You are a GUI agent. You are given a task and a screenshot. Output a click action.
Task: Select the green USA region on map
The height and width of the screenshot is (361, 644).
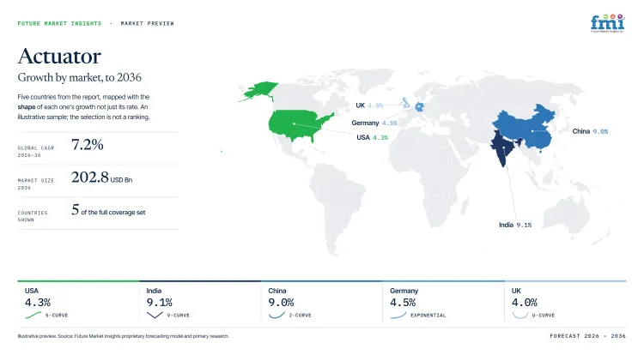tap(300, 125)
